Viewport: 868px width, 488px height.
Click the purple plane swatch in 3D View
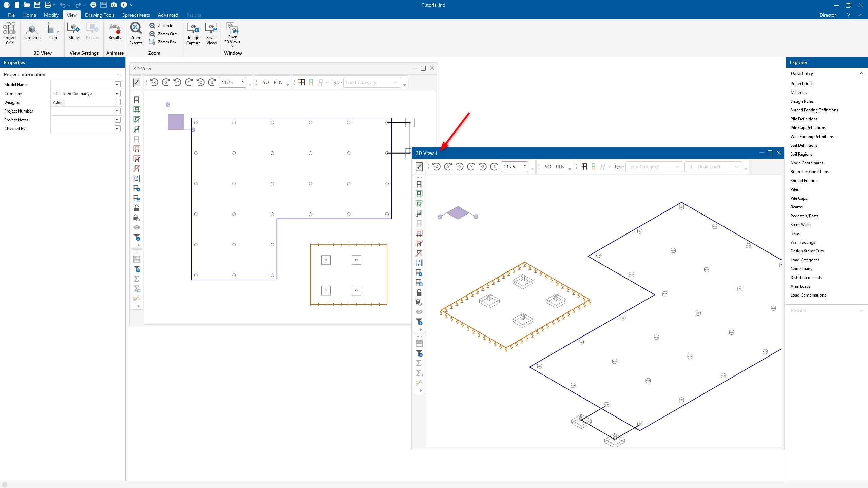[175, 122]
